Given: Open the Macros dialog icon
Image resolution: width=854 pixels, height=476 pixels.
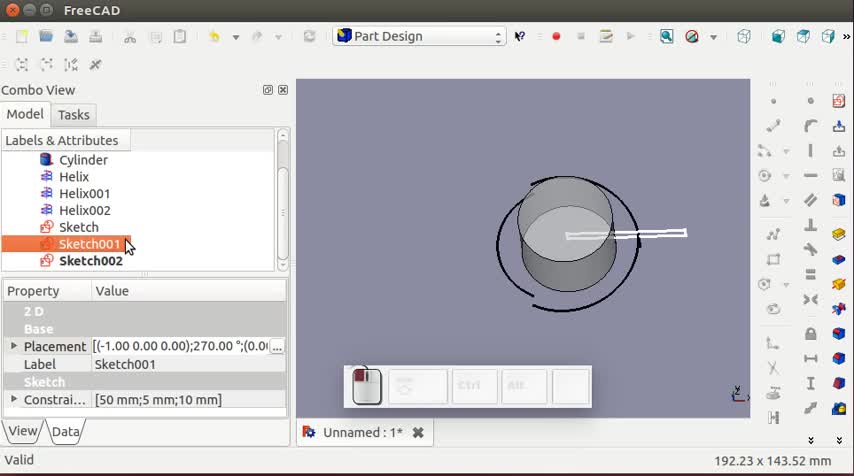Looking at the screenshot, I should 606,36.
